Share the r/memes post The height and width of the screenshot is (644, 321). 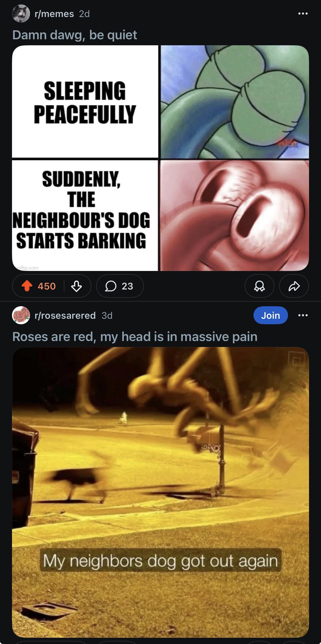point(294,286)
